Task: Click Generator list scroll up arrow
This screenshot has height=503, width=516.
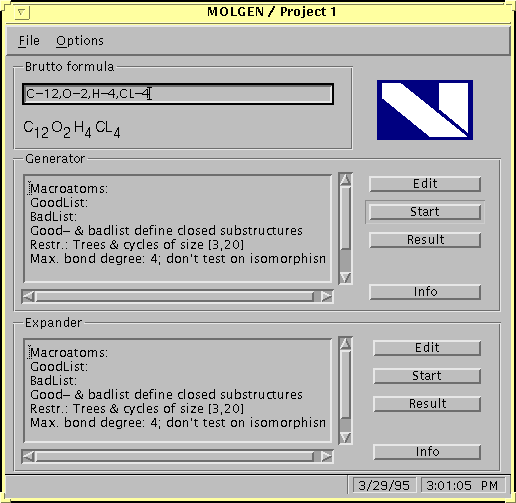Action: (345, 180)
